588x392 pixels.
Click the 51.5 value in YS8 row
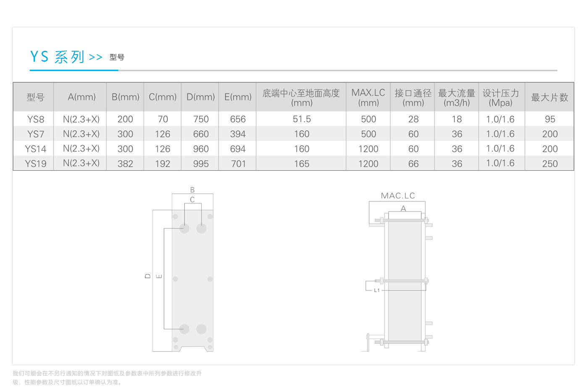point(302,119)
